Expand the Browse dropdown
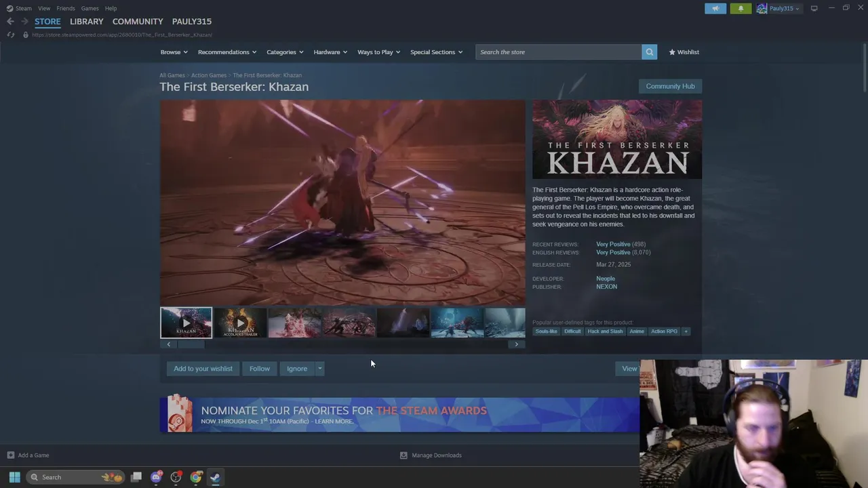The image size is (868, 488). coord(174,52)
